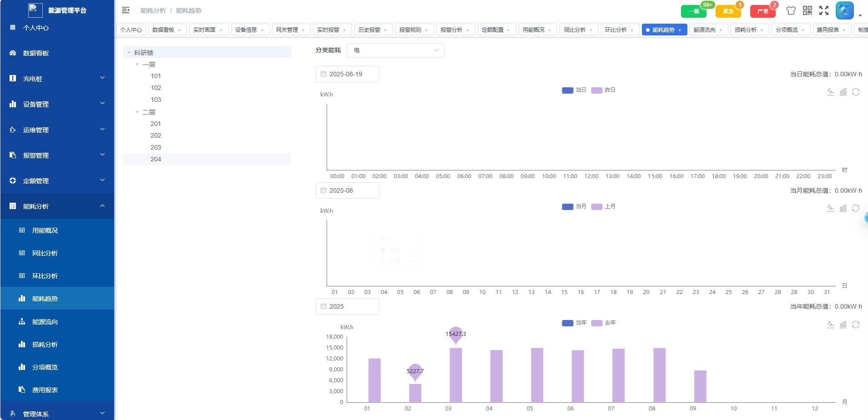Open the 分类能耗 dropdown showing 电
This screenshot has width=868, height=420.
coord(395,50)
